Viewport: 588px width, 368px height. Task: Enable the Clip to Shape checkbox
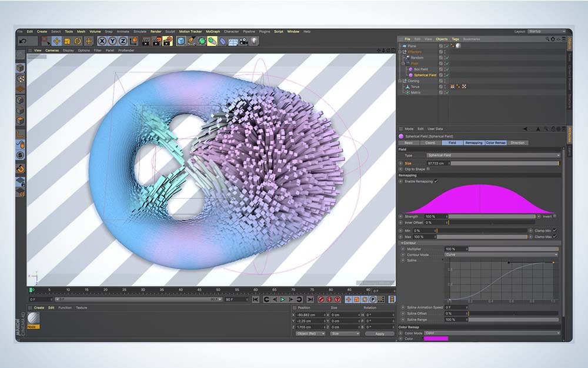[427, 169]
